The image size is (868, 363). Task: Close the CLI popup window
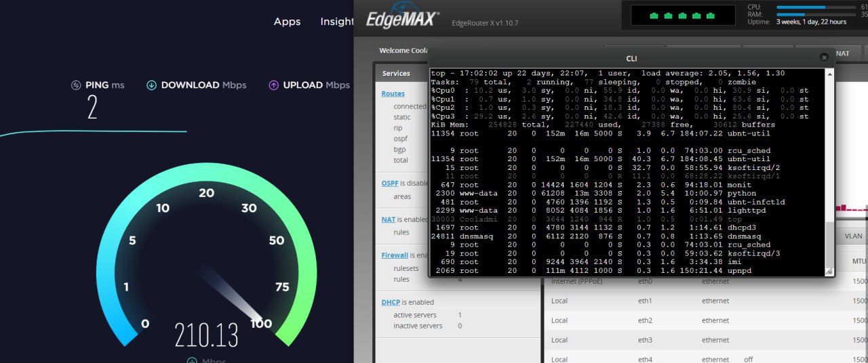[x=824, y=58]
